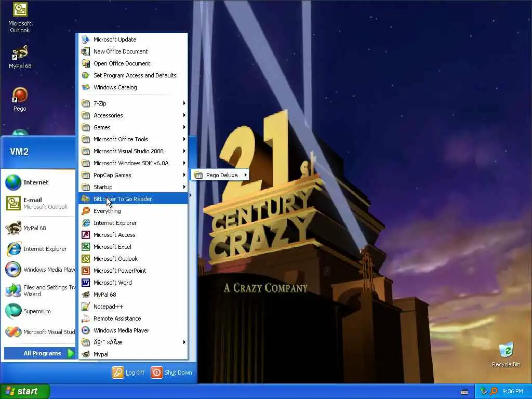This screenshot has width=532, height=399.
Task: Click the Log Off button
Action: tap(128, 373)
